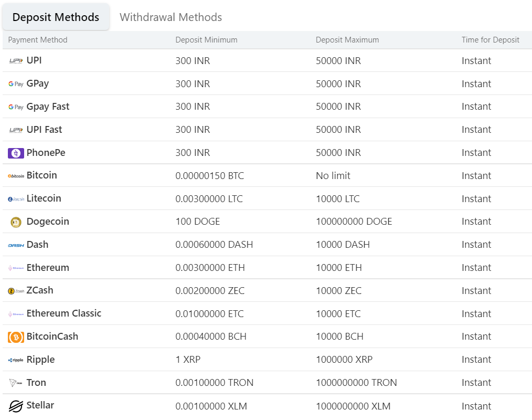Image resolution: width=532 pixels, height=420 pixels.
Task: Select the UPI payment method name
Action: (34, 60)
